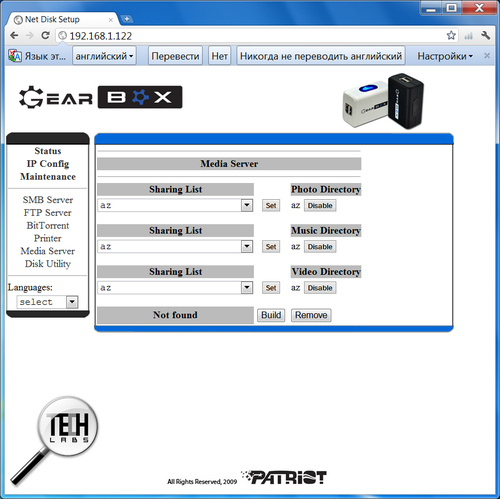Disable the Video Directory share
500x499 pixels.
pyautogui.click(x=320, y=288)
